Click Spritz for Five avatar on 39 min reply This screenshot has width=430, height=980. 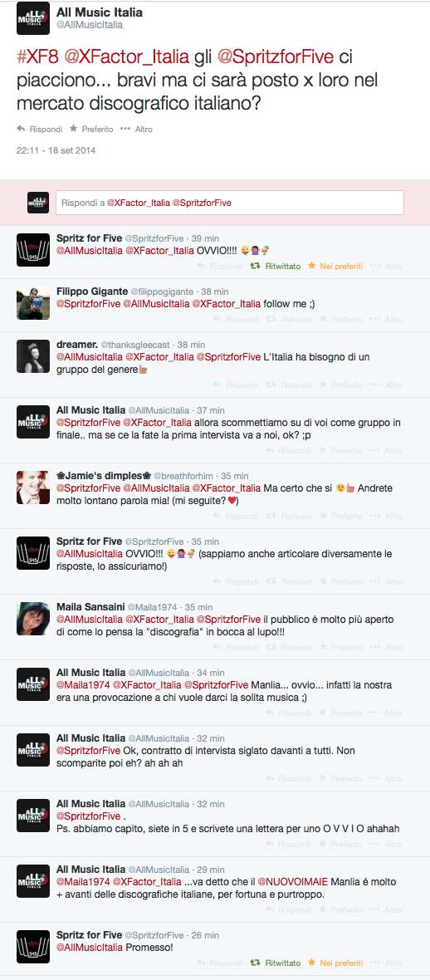tap(33, 250)
